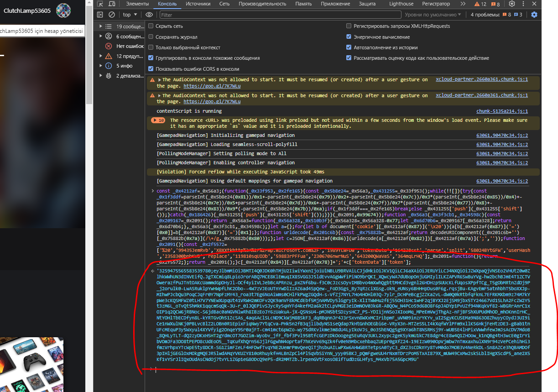The height and width of the screenshot is (392, 558).
Task: Enable the "Скрыть сеть" checkbox
Action: [x=151, y=26]
